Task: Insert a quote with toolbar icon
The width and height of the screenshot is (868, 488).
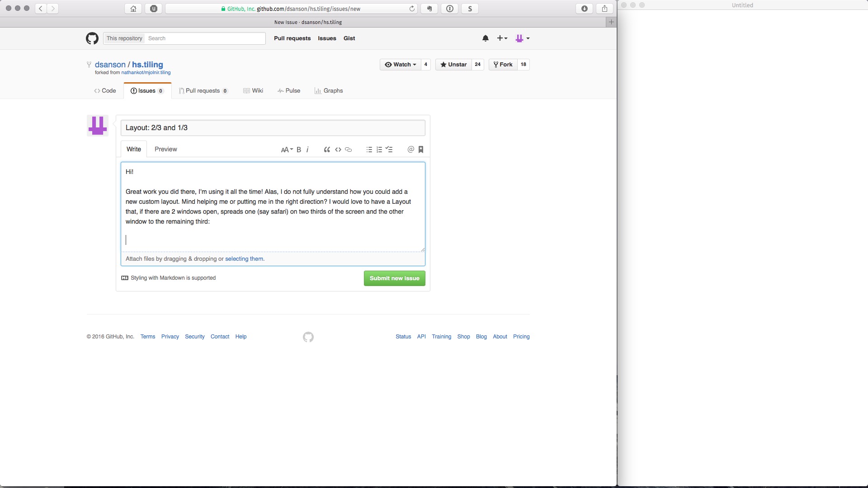Action: [327, 150]
